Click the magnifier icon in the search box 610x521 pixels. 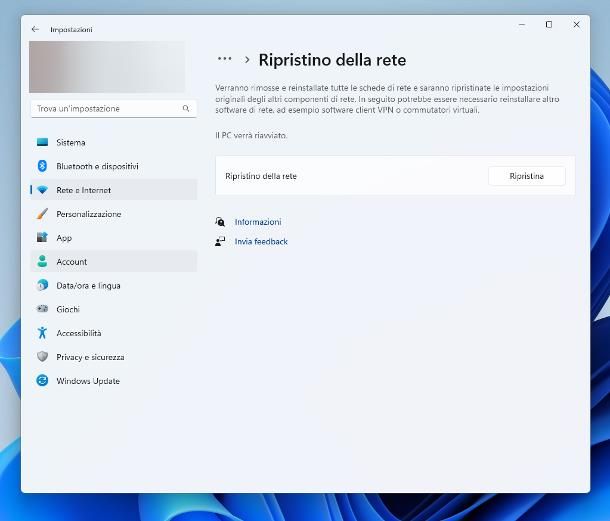(x=186, y=109)
